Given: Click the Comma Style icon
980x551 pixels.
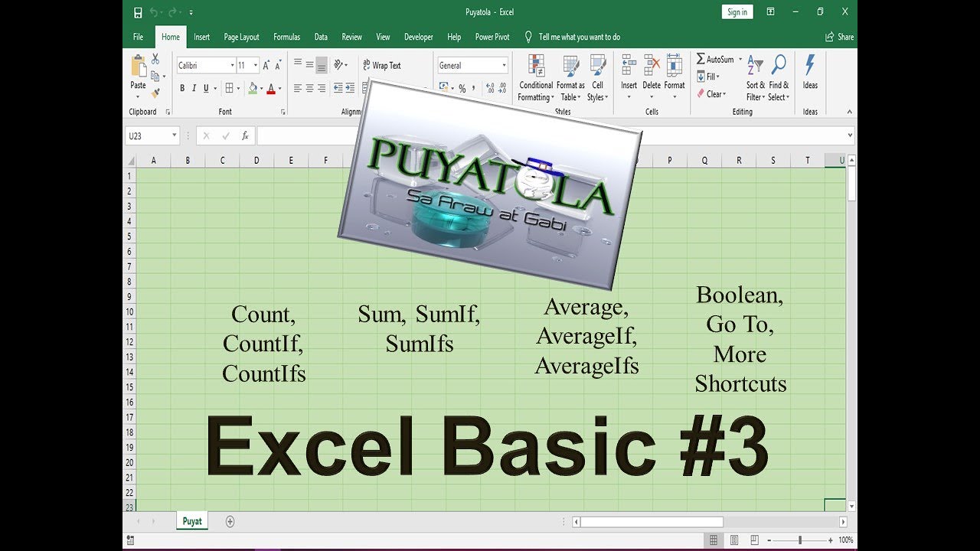Looking at the screenshot, I should (474, 88).
